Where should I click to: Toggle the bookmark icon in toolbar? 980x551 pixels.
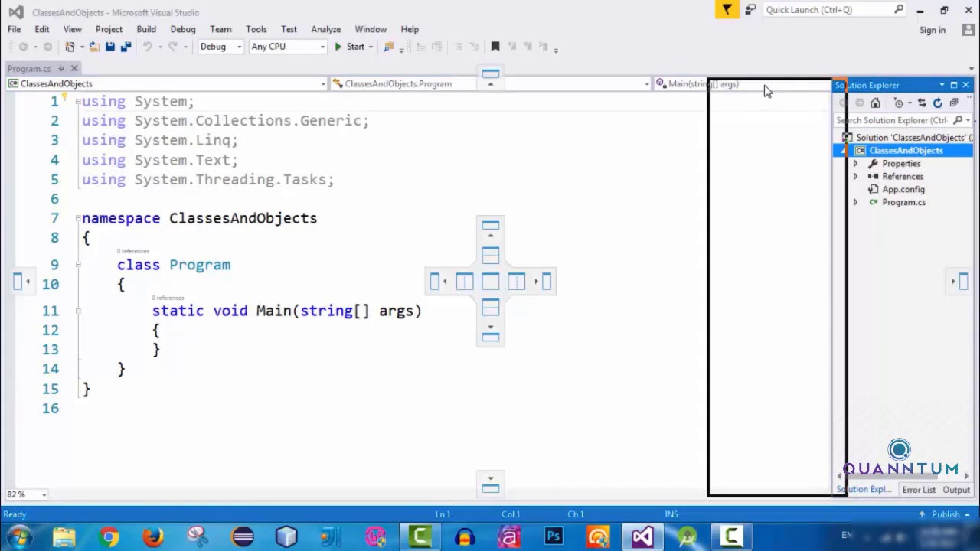(495, 47)
